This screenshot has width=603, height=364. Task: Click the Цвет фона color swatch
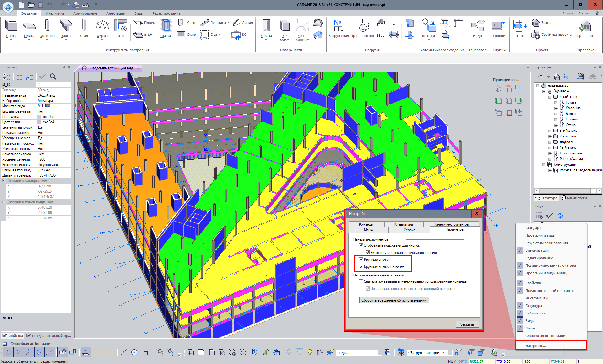point(40,117)
